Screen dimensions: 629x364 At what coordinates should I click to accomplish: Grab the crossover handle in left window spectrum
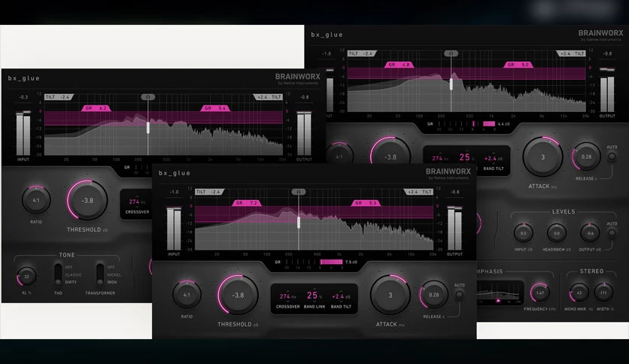click(x=148, y=128)
